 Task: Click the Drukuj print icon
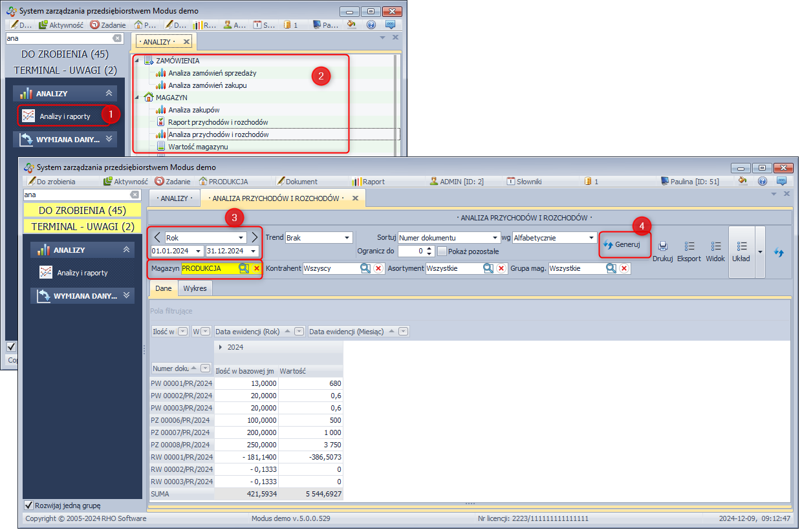pyautogui.click(x=663, y=246)
